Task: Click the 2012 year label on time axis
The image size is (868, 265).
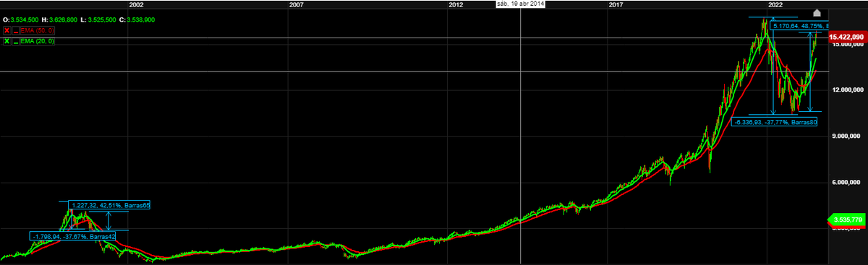Action: coord(456,4)
